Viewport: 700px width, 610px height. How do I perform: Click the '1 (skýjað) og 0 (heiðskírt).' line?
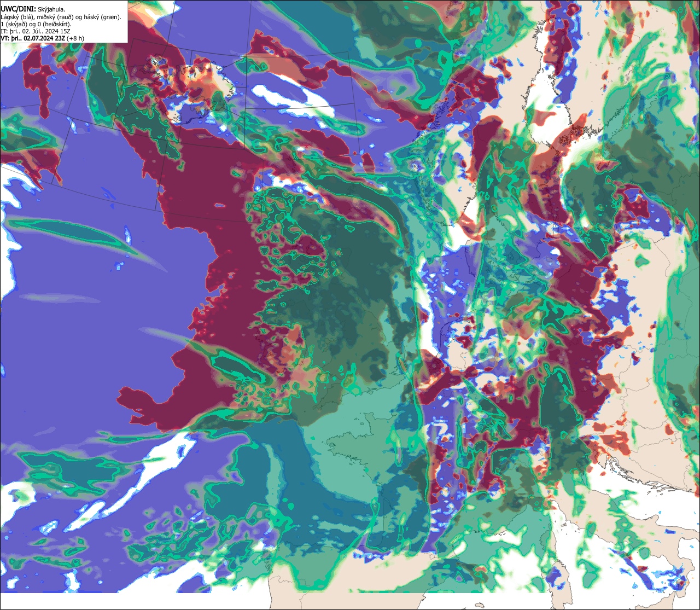36,24
